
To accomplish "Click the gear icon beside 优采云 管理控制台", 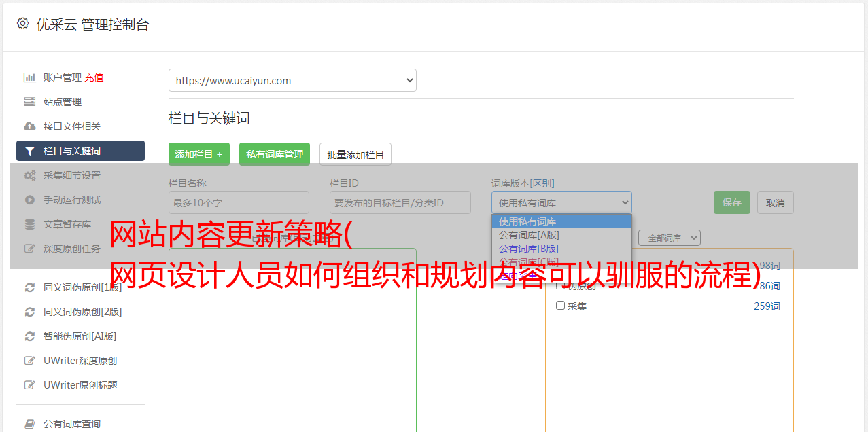I will click(x=22, y=24).
